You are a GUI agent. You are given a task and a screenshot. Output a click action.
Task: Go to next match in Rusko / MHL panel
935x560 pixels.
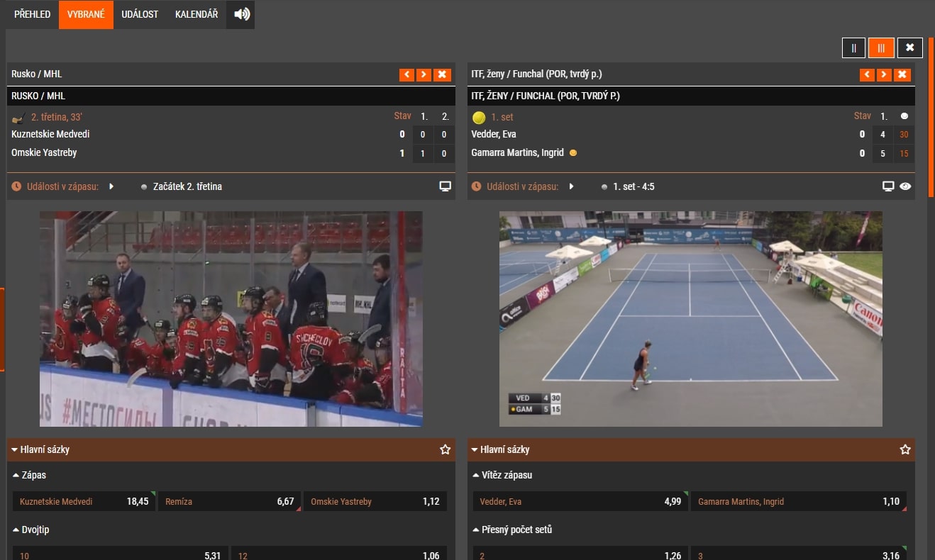pyautogui.click(x=424, y=74)
